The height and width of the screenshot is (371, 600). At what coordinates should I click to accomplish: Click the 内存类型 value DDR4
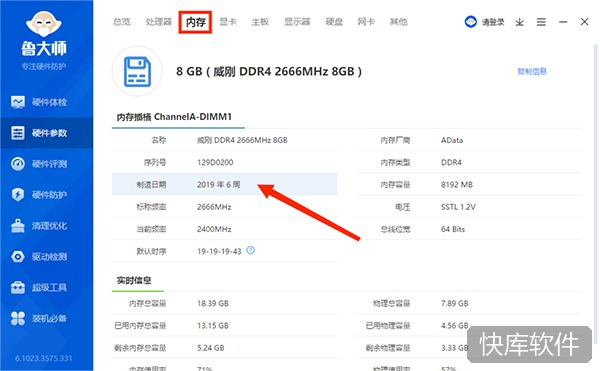[x=451, y=162]
